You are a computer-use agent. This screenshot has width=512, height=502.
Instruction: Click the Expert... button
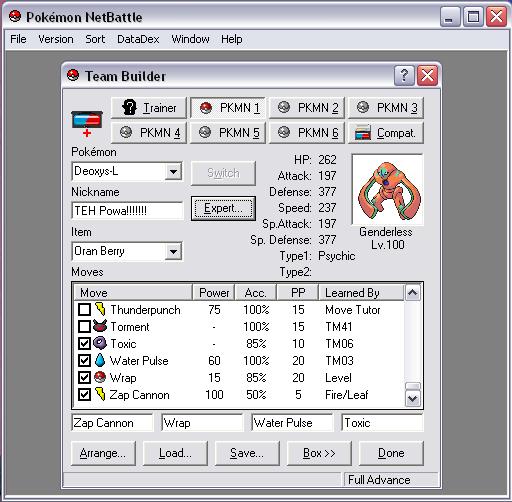(x=223, y=208)
